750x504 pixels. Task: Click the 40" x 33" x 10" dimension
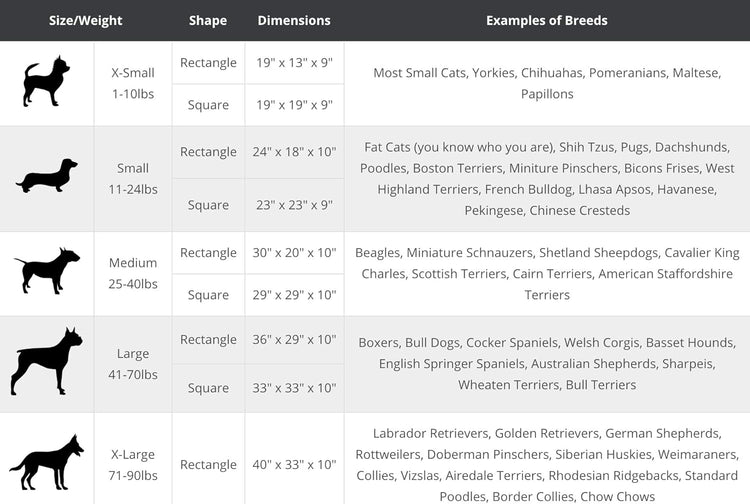[x=294, y=464]
